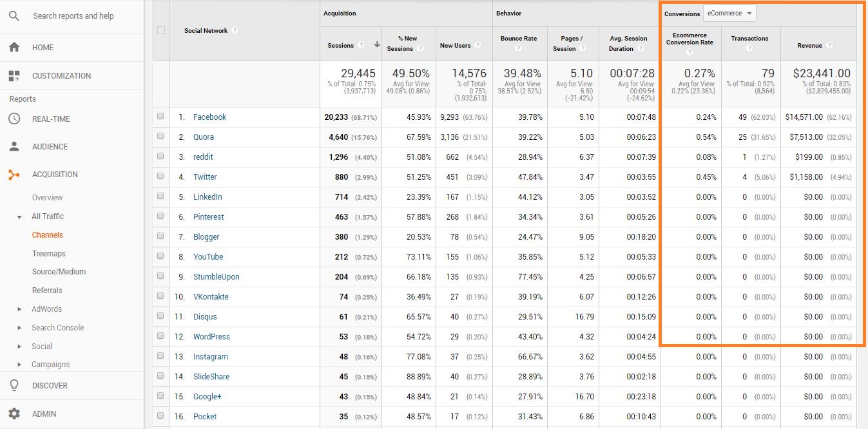Collapse the All Traffic tree arrow

pyautogui.click(x=20, y=217)
